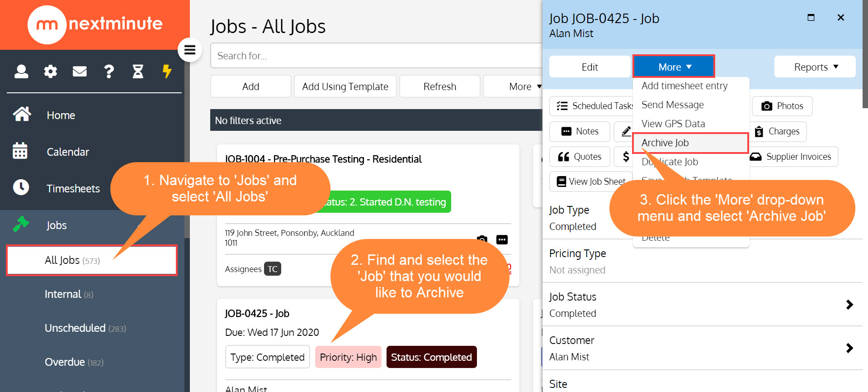Open the Quotes button
868x392 pixels.
(580, 157)
